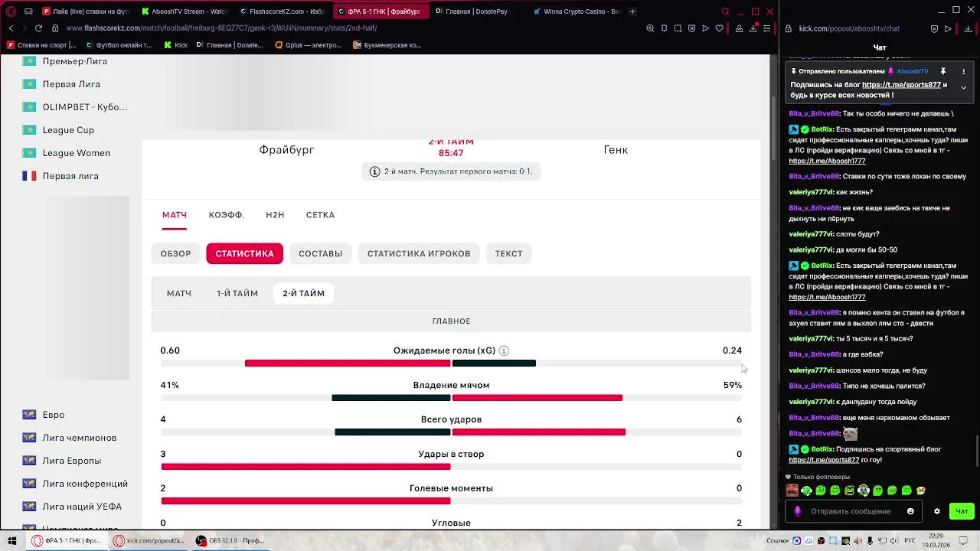Click the ОБЗОР button

(175, 253)
